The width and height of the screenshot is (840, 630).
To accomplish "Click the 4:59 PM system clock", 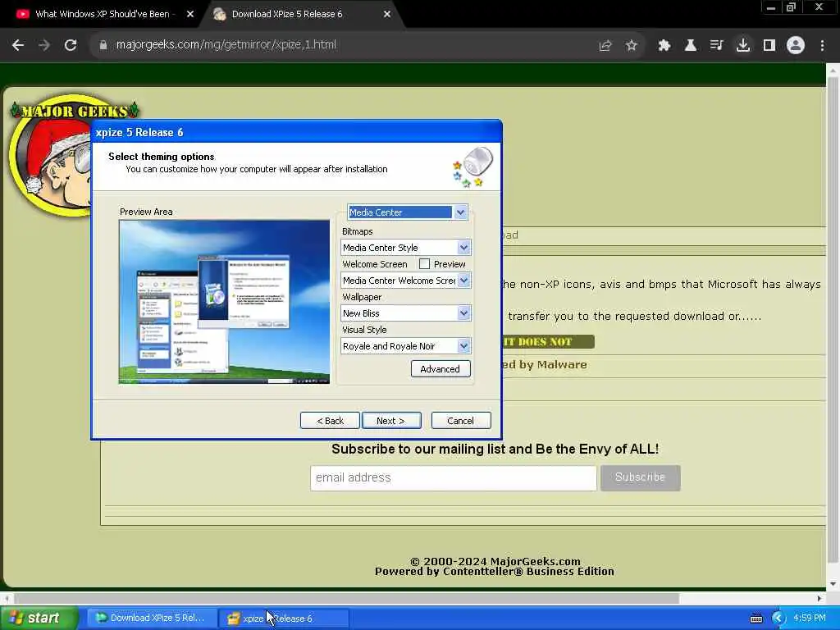I will tap(810, 618).
